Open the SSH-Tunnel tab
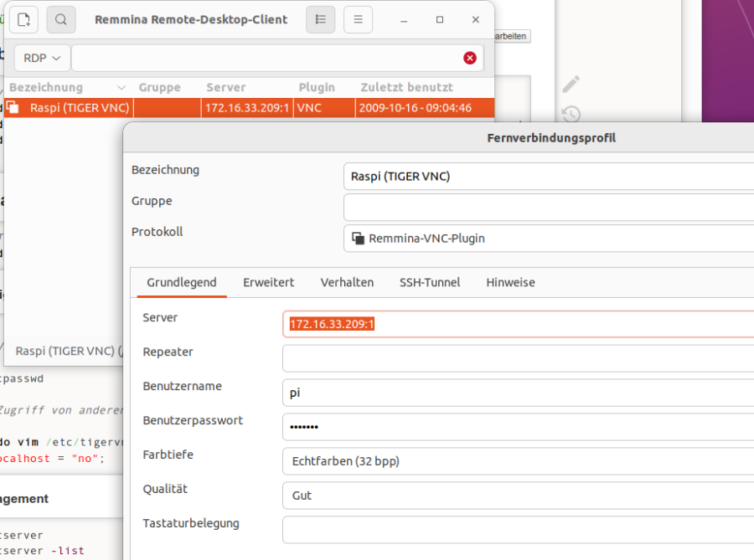754x560 pixels. (430, 283)
